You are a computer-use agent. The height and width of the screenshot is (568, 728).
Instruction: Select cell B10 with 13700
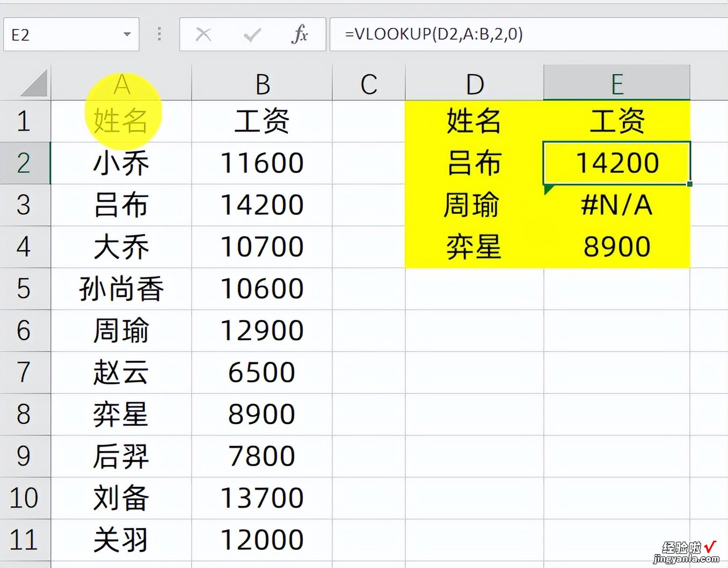click(262, 498)
